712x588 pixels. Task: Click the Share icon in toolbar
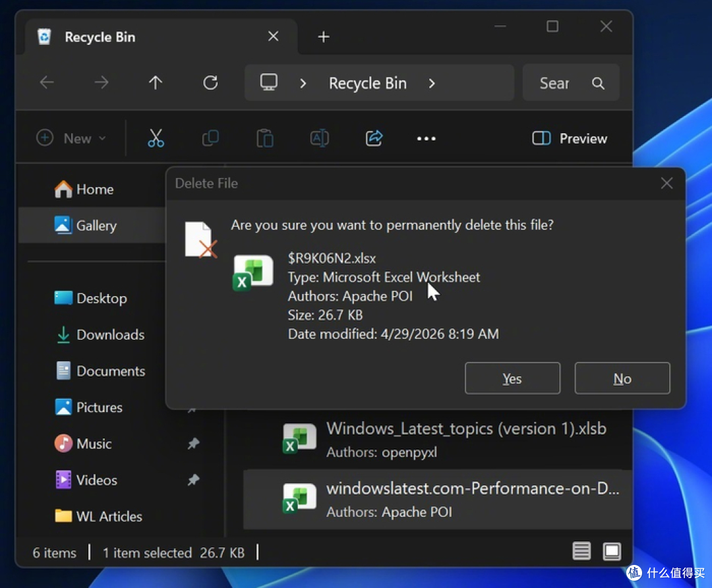click(374, 138)
